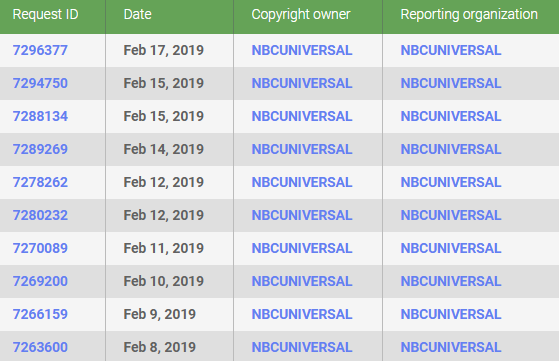The image size is (559, 361).
Task: Open NBCUNIVERSAL copyright owner for Feb 17 row
Action: (302, 50)
